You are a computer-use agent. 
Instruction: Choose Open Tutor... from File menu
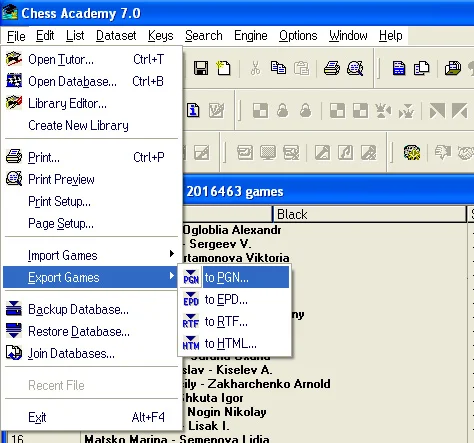pyautogui.click(x=91, y=59)
